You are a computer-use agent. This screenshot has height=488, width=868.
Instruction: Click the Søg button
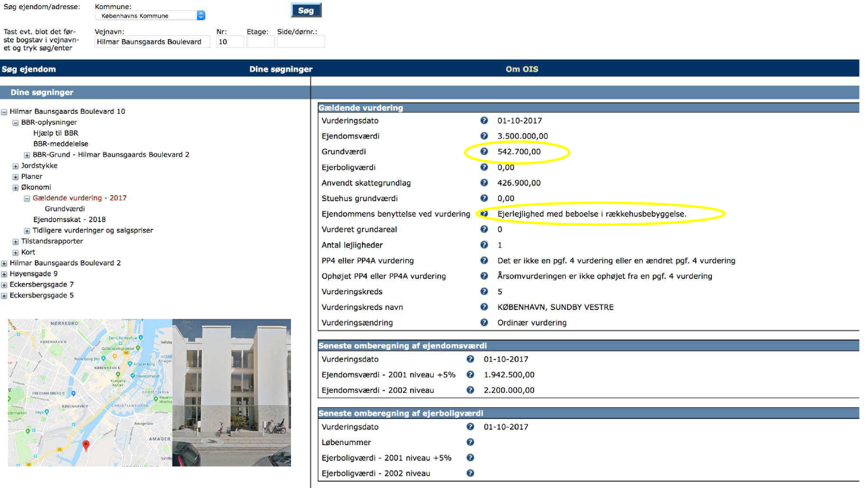pyautogui.click(x=305, y=11)
